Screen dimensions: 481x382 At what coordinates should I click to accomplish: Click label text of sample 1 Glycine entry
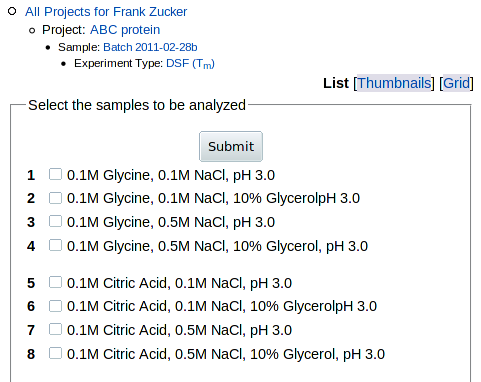[171, 175]
